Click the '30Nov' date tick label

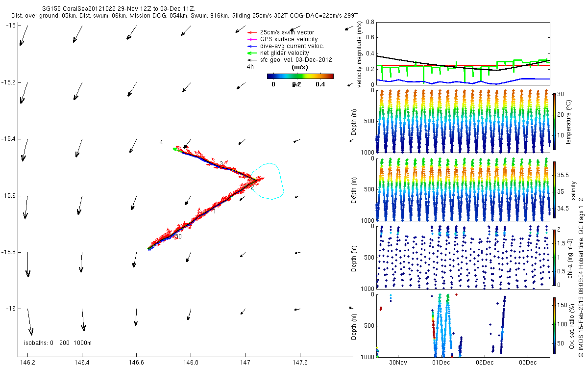[x=398, y=363]
